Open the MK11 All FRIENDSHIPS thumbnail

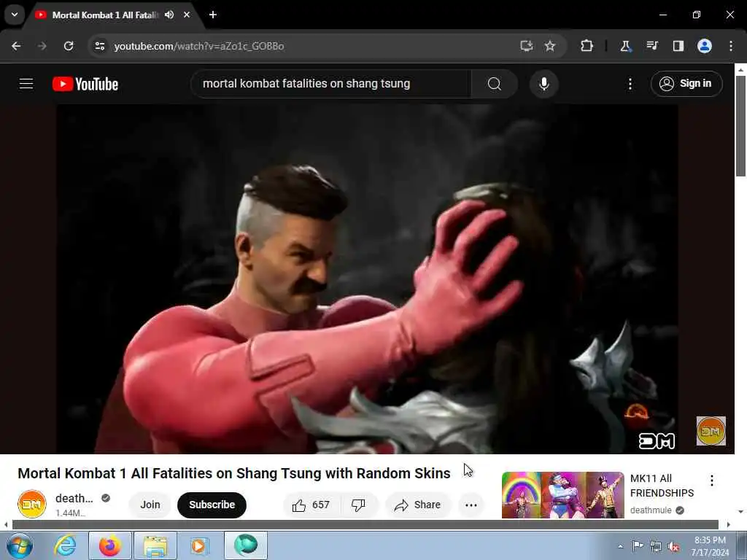pos(562,495)
